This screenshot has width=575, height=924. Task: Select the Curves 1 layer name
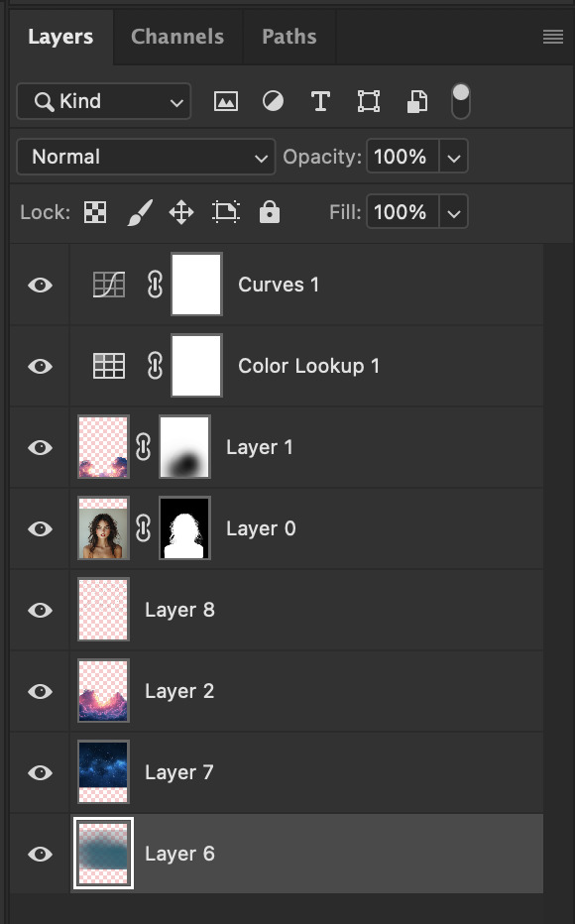279,285
